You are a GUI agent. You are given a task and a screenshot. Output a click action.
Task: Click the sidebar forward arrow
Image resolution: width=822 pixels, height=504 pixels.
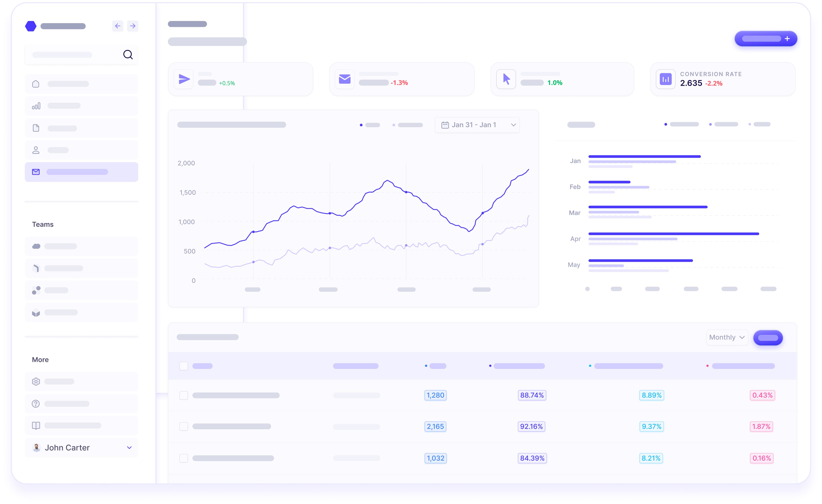pos(133,26)
